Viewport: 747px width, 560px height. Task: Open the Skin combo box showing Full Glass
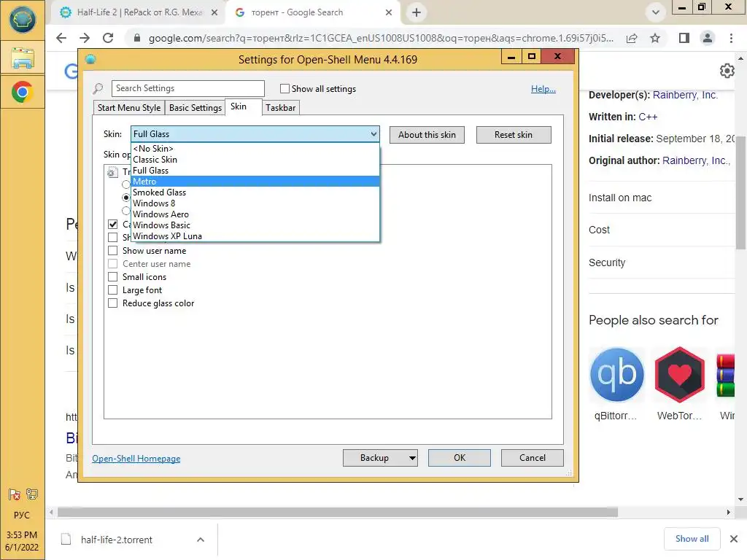tap(255, 134)
